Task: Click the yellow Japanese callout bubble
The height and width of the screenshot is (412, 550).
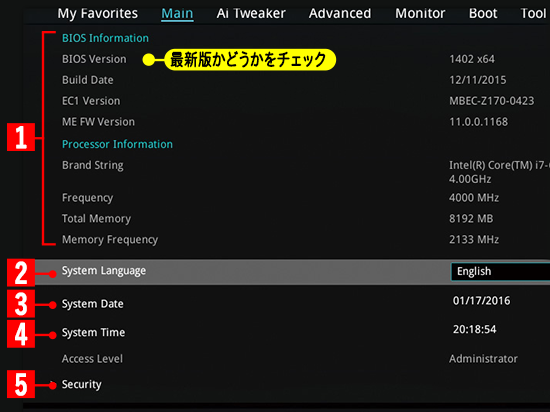Action: pos(250,60)
